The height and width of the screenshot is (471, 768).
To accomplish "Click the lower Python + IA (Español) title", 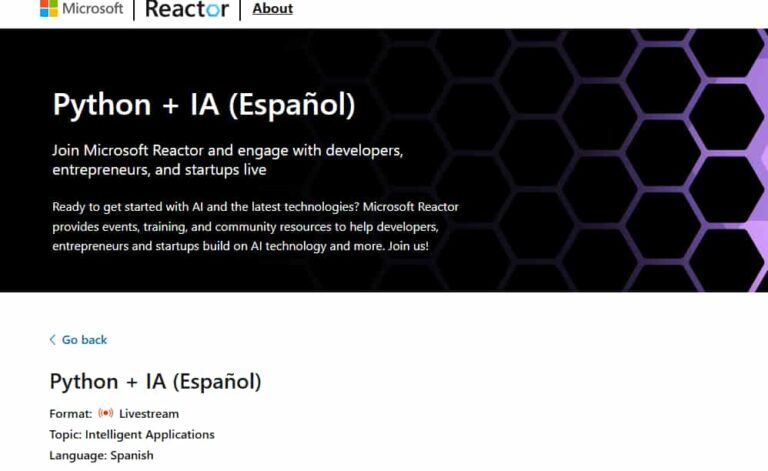I will pos(155,381).
